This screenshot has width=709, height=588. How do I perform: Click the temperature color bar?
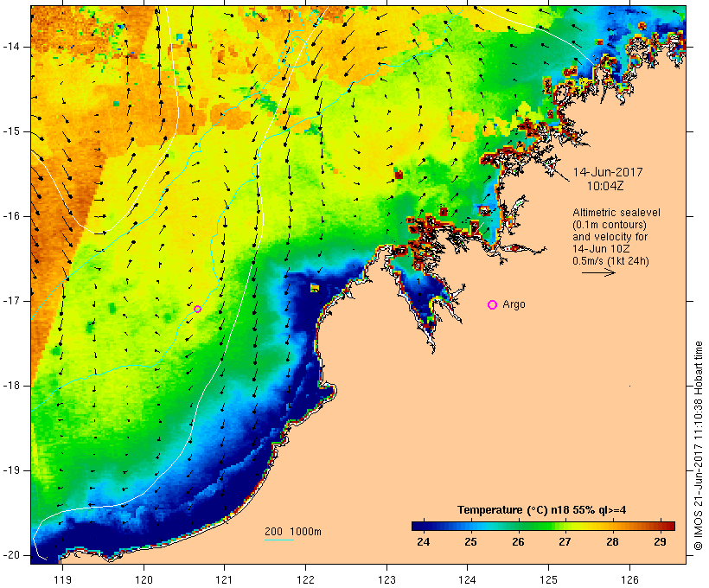543,526
